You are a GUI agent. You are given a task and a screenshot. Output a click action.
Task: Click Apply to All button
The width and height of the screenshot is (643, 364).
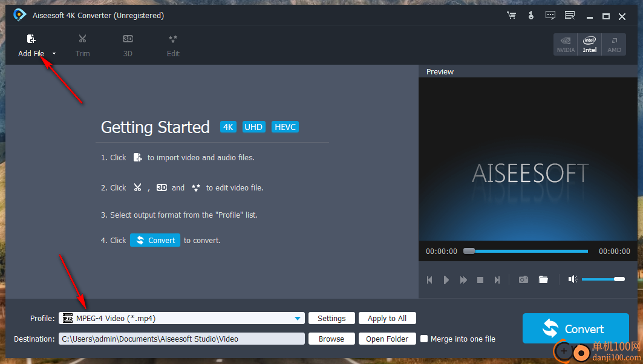point(387,319)
